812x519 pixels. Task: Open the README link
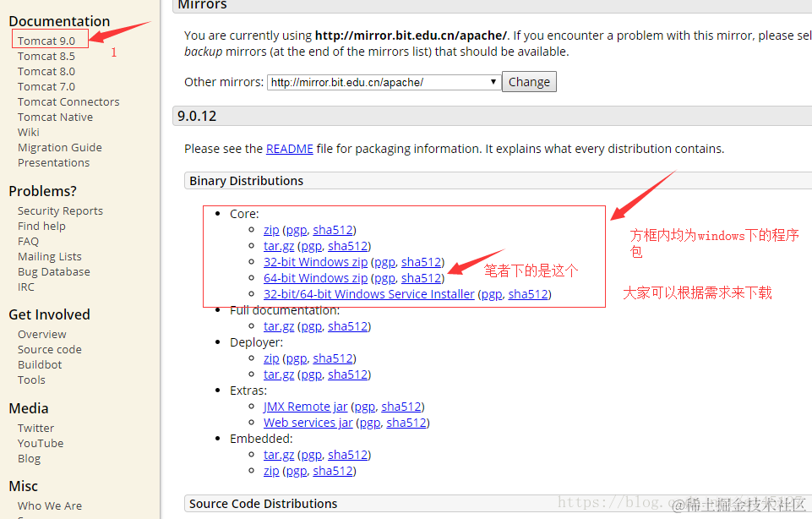290,149
